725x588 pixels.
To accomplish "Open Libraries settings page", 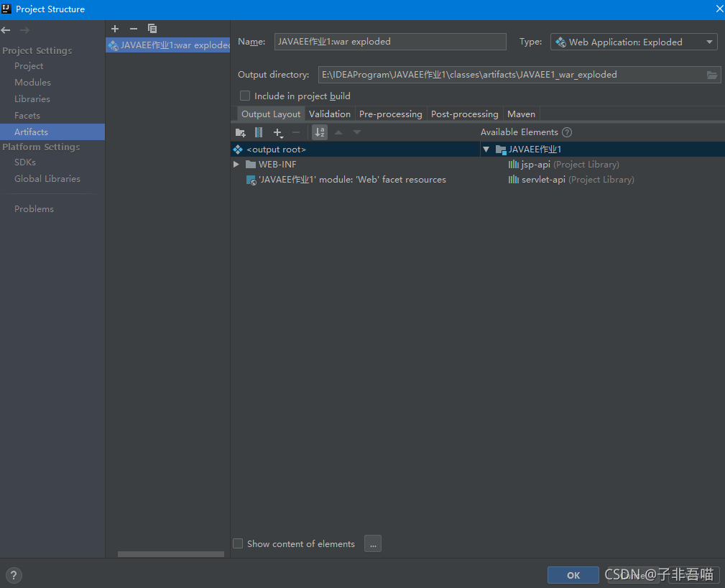I will 32,99.
